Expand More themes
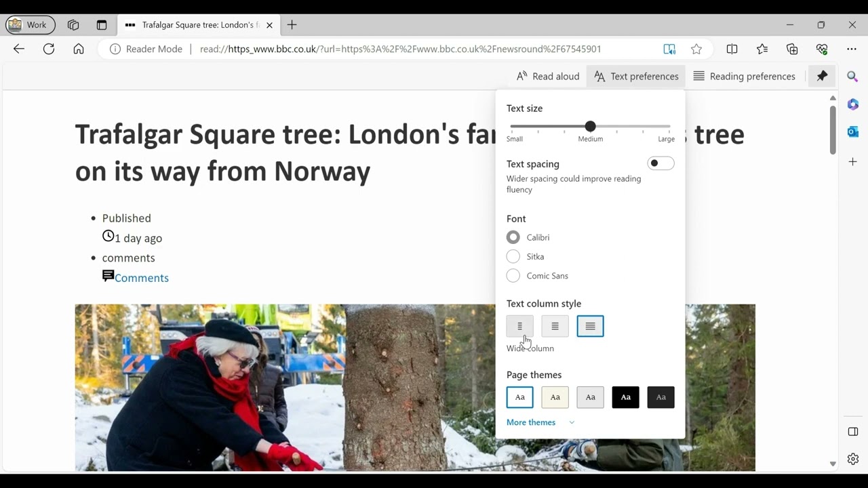The image size is (868, 488). [540, 422]
